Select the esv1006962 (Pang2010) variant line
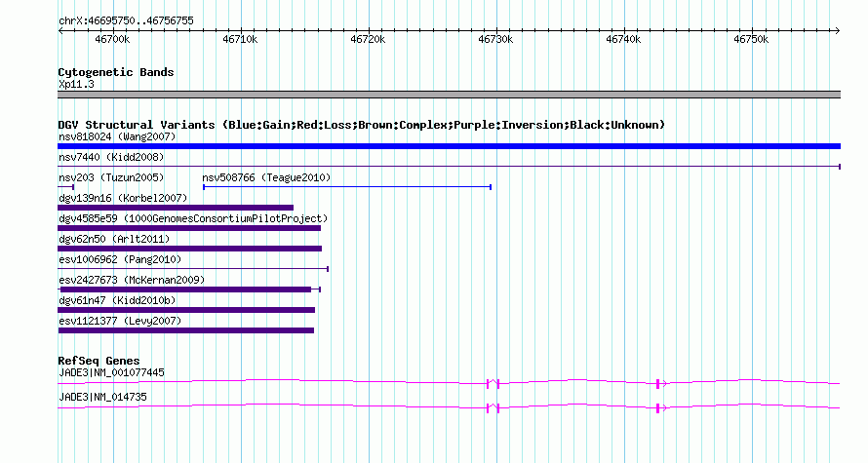Viewport: 868px width, 463px height. [193, 269]
